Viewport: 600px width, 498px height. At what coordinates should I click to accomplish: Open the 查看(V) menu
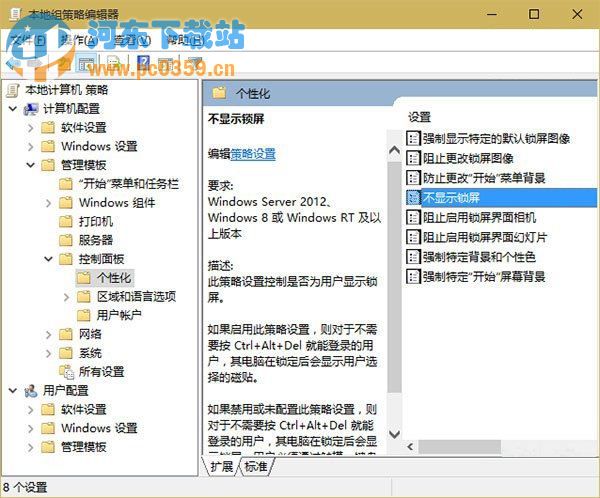pyautogui.click(x=132, y=40)
